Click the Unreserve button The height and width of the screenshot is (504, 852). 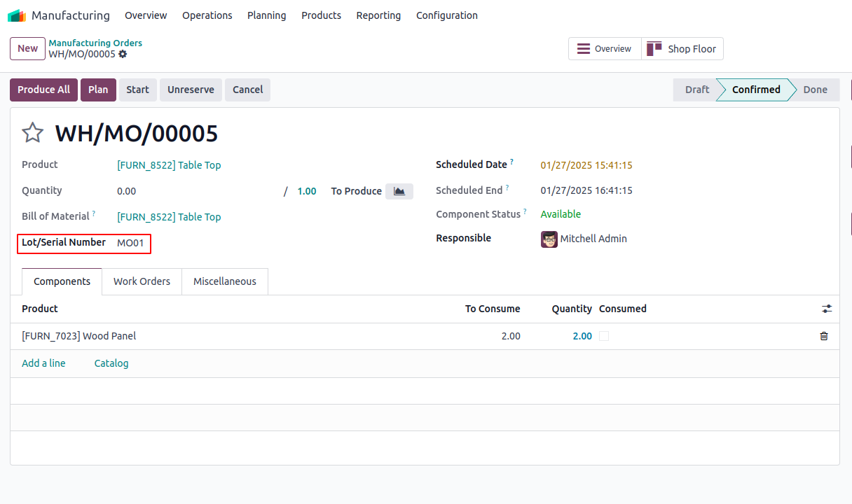click(191, 90)
